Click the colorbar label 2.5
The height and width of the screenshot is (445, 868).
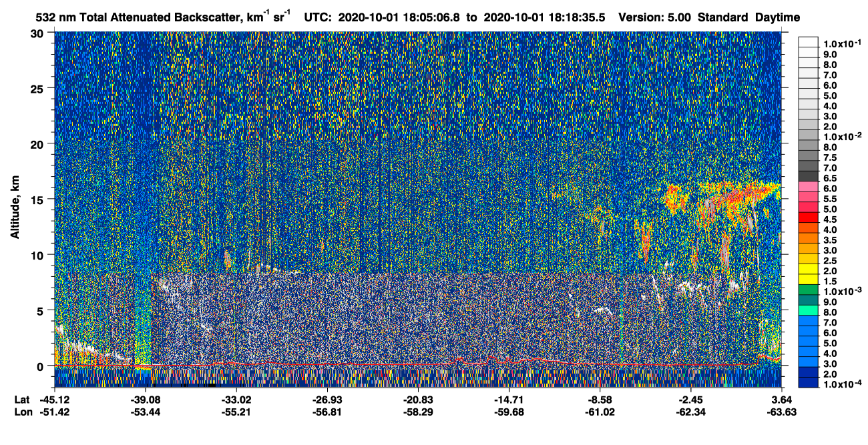point(830,260)
